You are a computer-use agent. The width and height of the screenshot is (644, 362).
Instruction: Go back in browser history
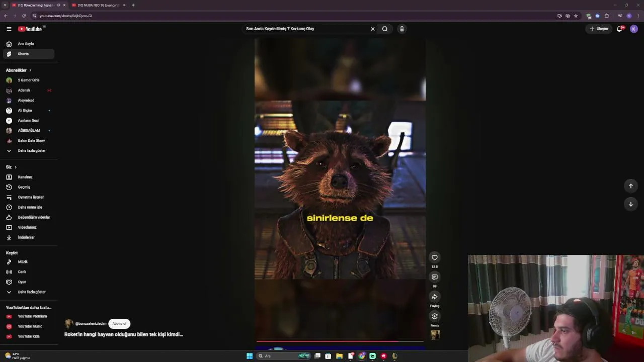pyautogui.click(x=6, y=16)
